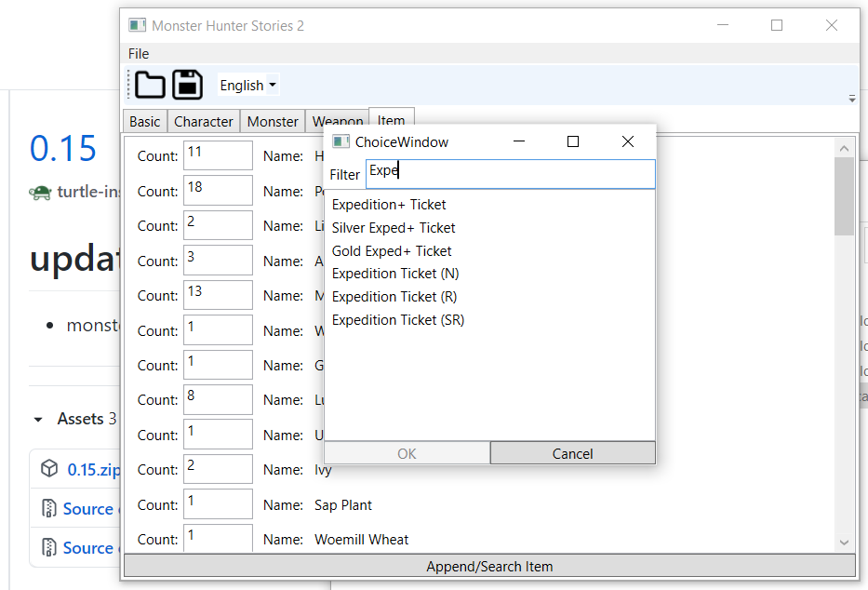Viewport: 868px width, 590px height.
Task: Click the turtle avatar icon on webpage
Action: [40, 192]
